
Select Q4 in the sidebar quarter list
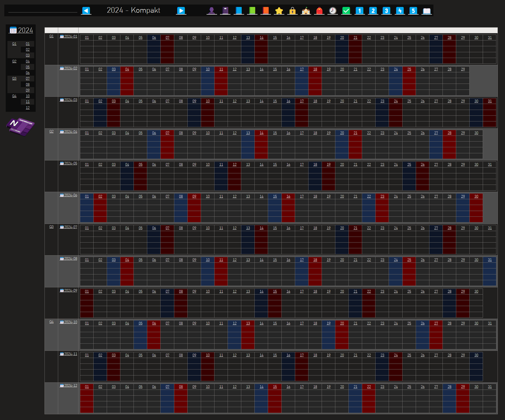(14, 96)
